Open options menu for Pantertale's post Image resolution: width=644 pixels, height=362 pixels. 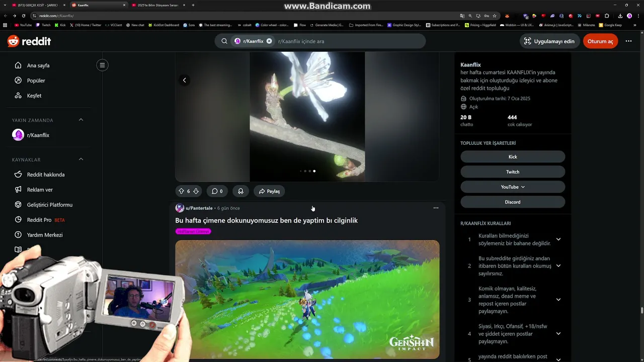pyautogui.click(x=436, y=208)
